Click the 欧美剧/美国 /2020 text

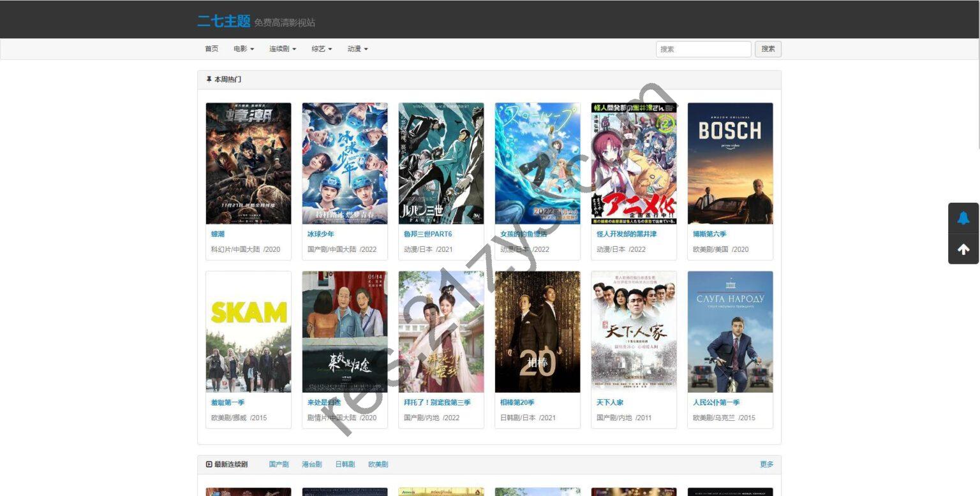tap(720, 249)
